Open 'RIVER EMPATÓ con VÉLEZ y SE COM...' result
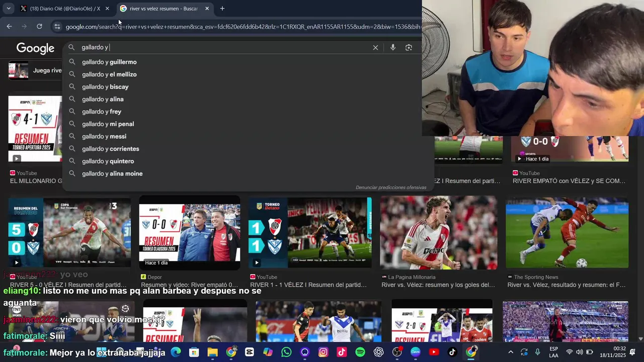Image resolution: width=644 pixels, height=362 pixels. (x=569, y=181)
